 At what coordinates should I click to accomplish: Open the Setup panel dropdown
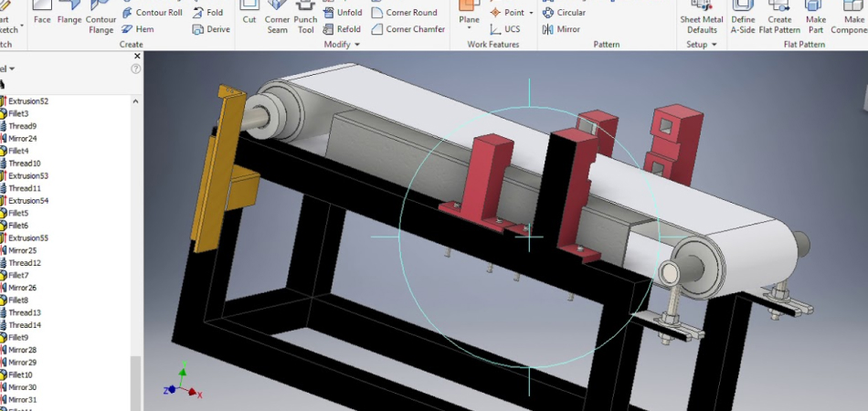click(x=715, y=45)
